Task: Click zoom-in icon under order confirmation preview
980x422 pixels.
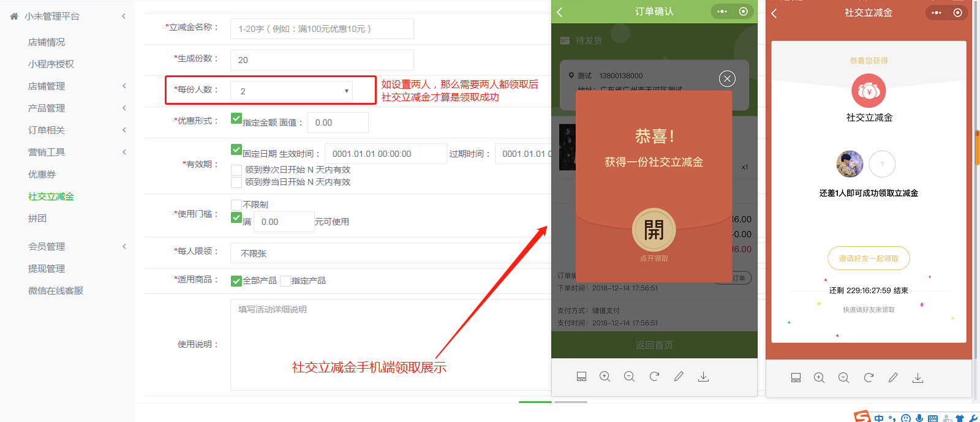Action: [605, 377]
